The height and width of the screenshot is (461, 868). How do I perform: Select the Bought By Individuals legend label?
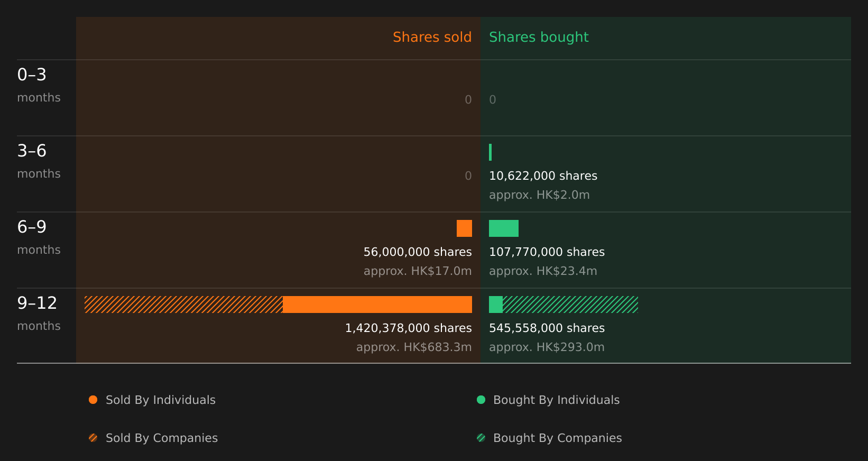(556, 400)
